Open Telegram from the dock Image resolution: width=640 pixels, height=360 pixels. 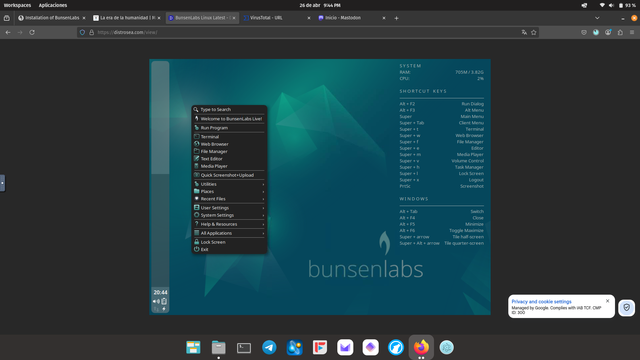(x=269, y=347)
